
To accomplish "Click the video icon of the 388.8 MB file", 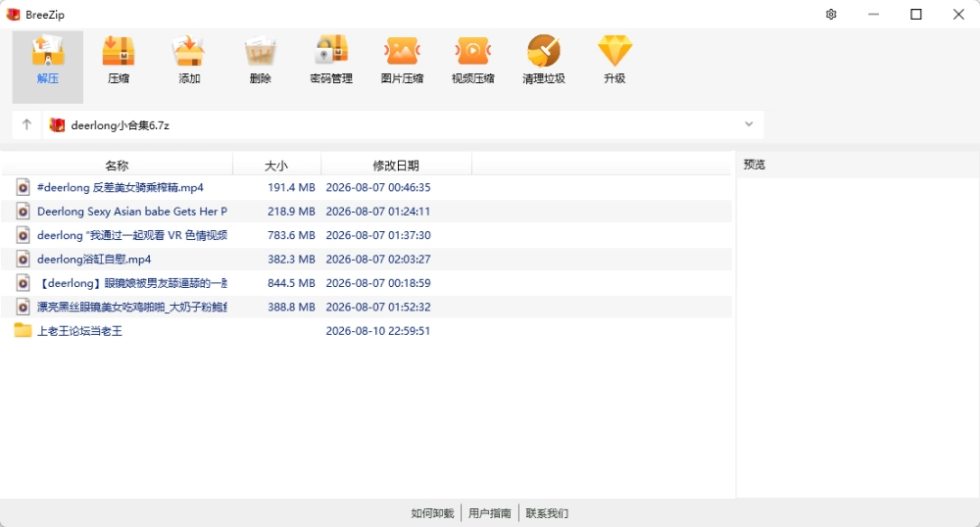I will [23, 308].
